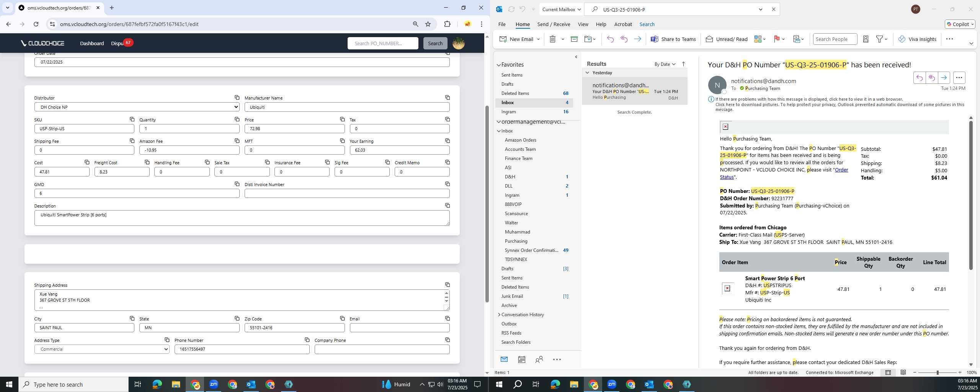Open Current Mailbox scope dropdown
The width and height of the screenshot is (980, 392).
point(561,9)
